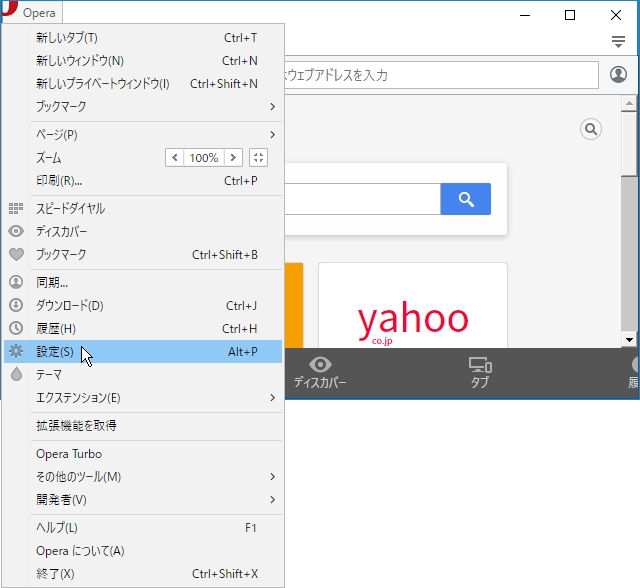Screen dimensions: 640x588
Task: Click the address bar input field
Action: pos(441,75)
